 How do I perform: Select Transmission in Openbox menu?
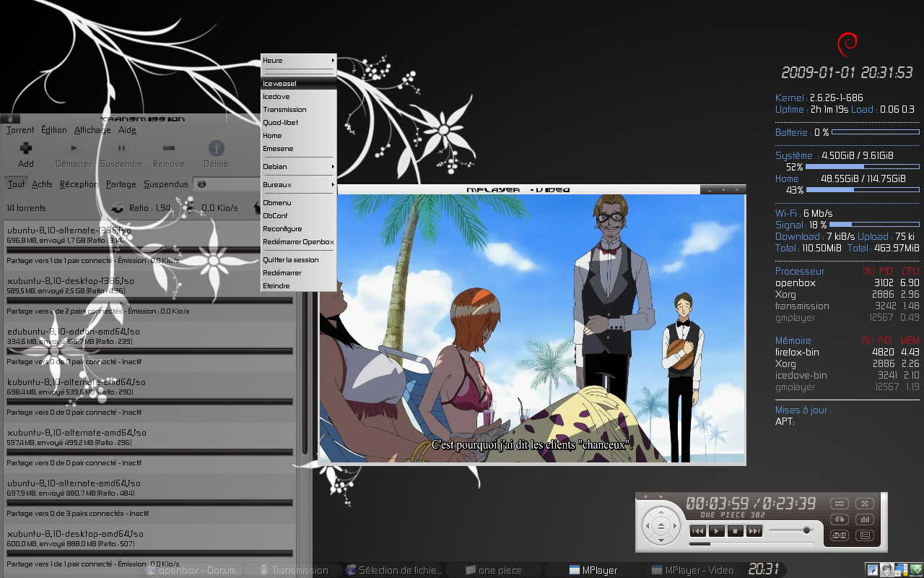point(299,110)
